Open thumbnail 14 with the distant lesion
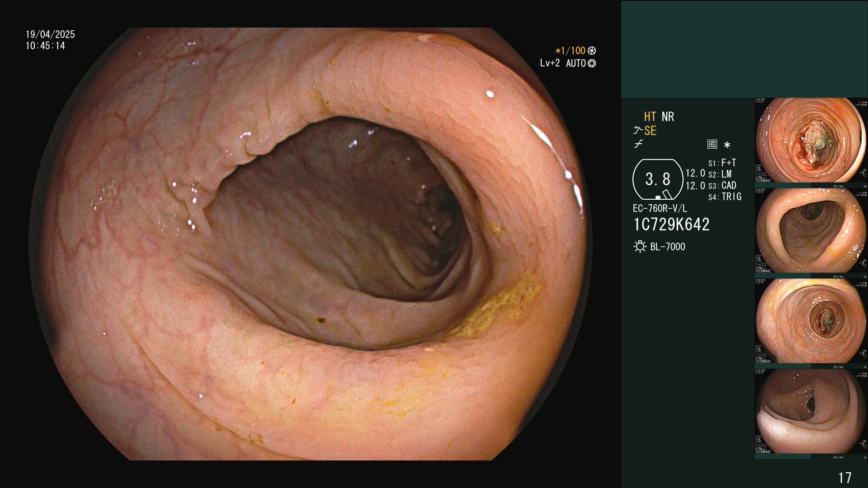 click(x=811, y=321)
